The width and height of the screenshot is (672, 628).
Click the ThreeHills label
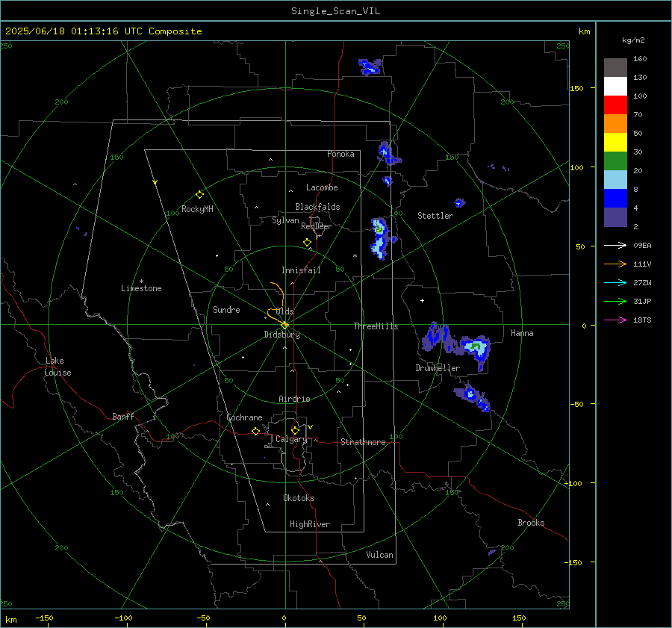coord(376,326)
